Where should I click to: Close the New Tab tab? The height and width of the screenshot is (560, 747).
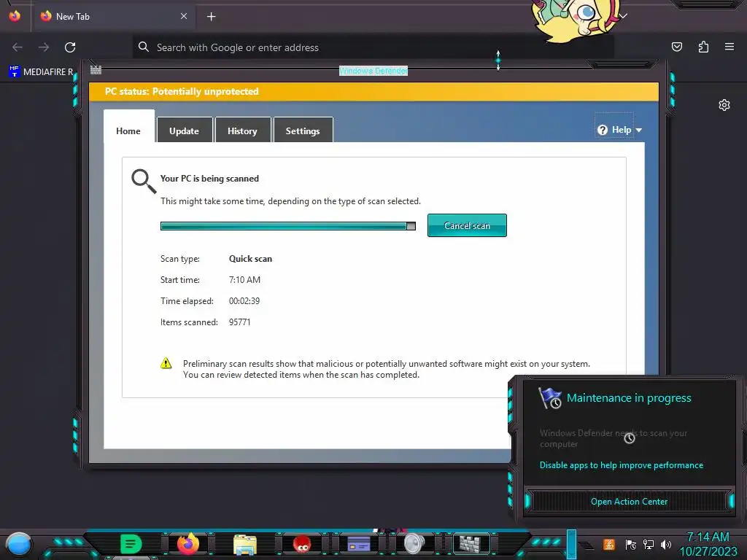[184, 16]
